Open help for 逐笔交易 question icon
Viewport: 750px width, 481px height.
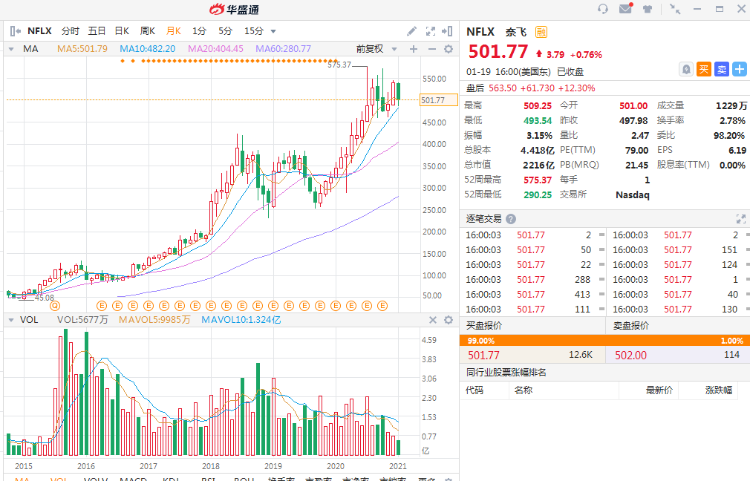click(x=511, y=219)
